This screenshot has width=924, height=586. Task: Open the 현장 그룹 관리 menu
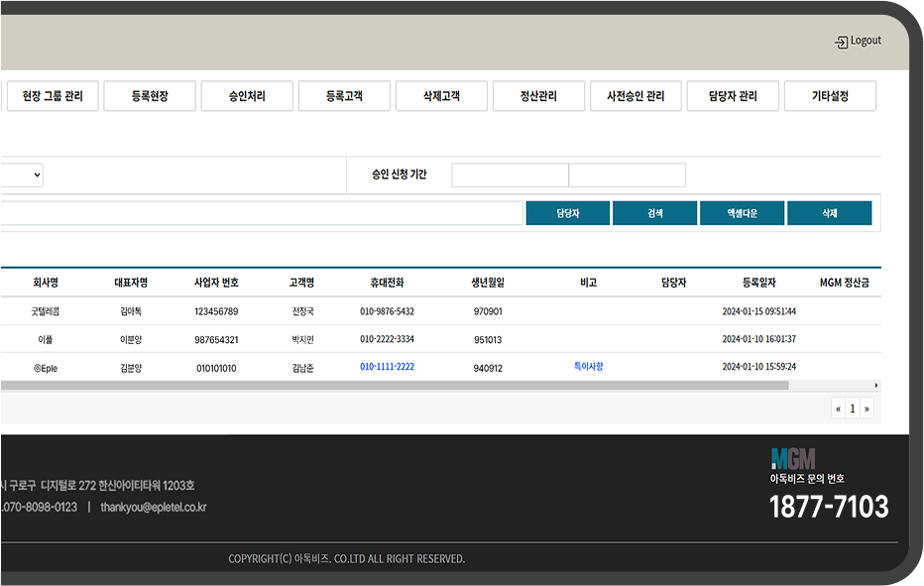pyautogui.click(x=53, y=96)
